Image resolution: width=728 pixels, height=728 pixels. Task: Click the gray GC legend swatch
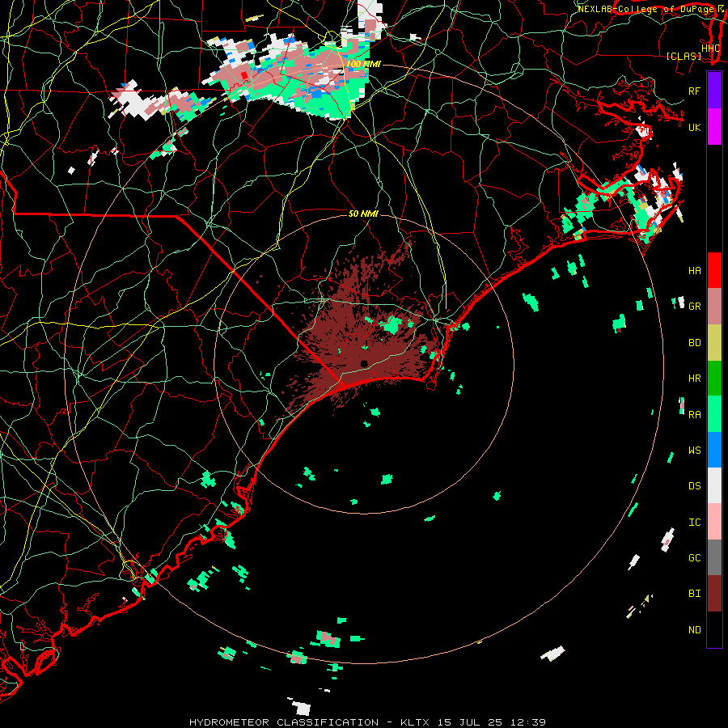click(x=714, y=557)
